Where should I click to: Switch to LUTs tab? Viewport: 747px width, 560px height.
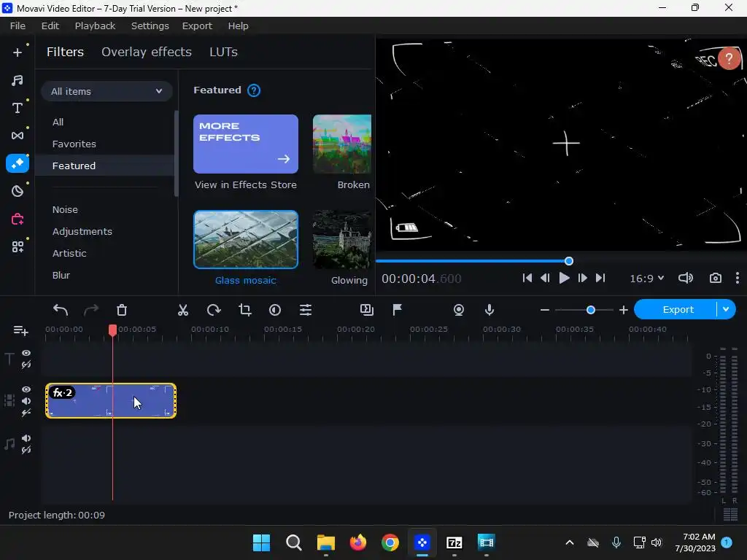pos(223,52)
